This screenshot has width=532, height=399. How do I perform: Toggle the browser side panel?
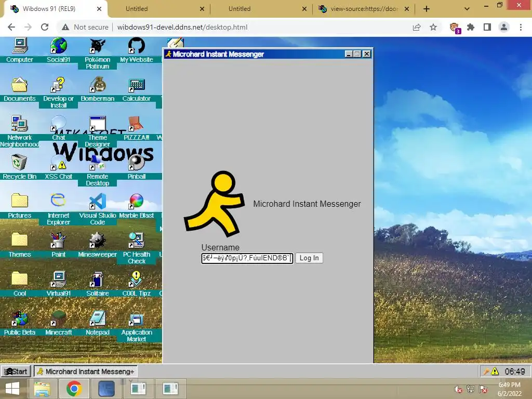tap(487, 27)
